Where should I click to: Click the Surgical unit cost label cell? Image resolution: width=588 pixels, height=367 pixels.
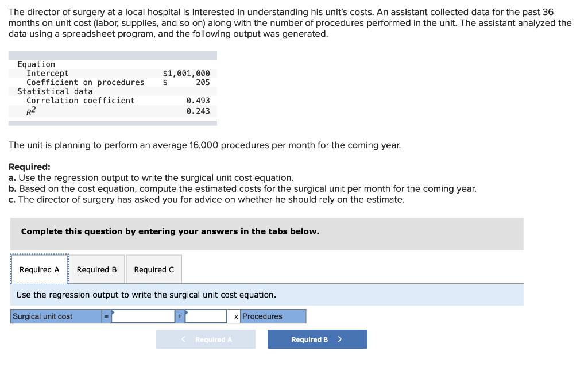[x=56, y=316]
